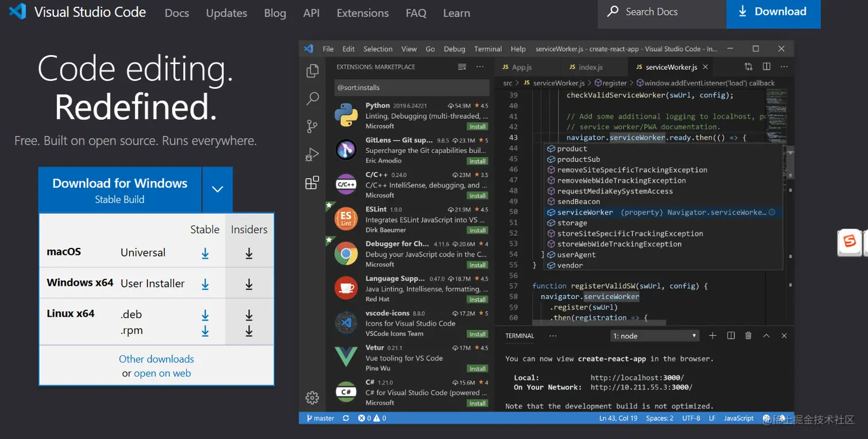This screenshot has height=439, width=868.
Task: Click Download for Windows Stable Build
Action: click(120, 190)
